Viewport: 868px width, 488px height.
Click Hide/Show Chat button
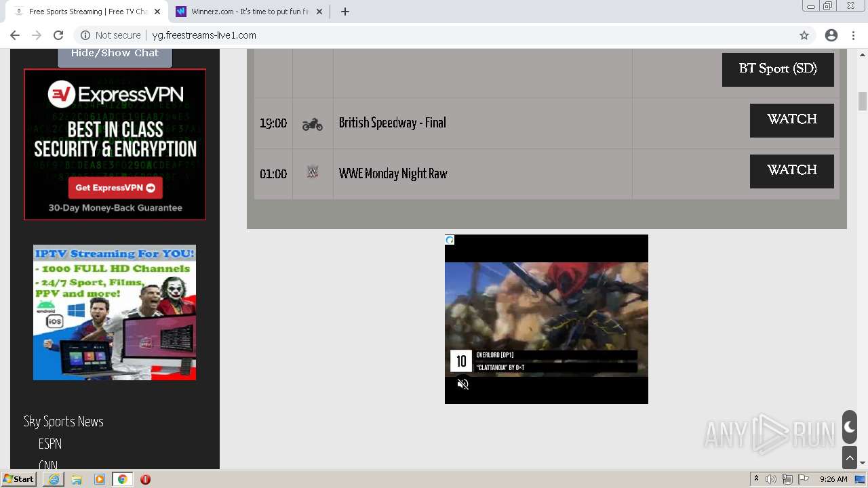pyautogui.click(x=115, y=55)
